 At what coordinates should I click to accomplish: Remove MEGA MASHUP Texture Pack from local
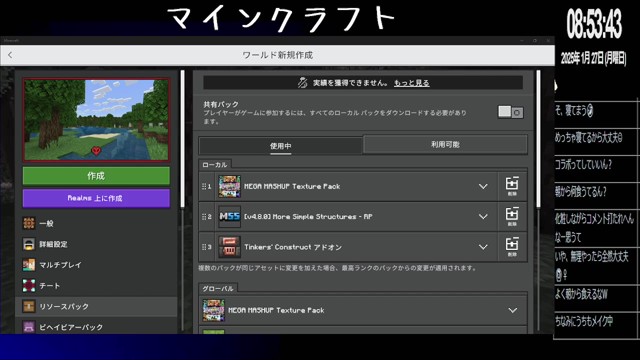point(512,187)
